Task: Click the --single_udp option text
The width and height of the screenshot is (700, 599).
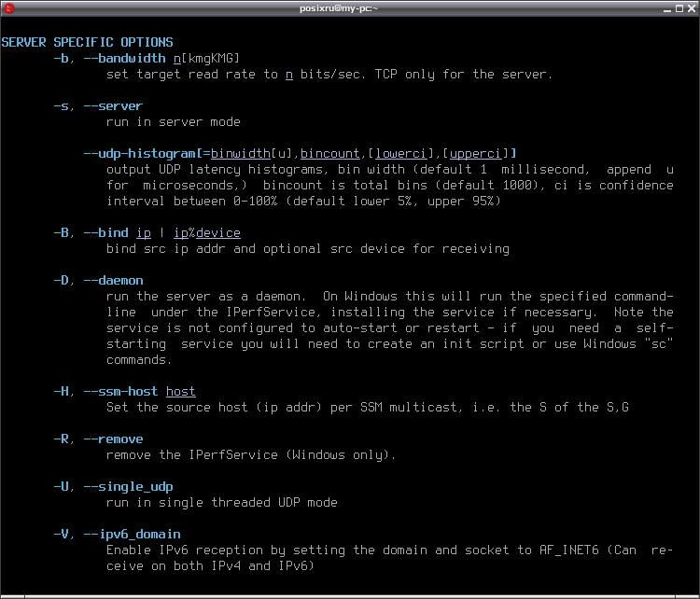Action: (128, 487)
